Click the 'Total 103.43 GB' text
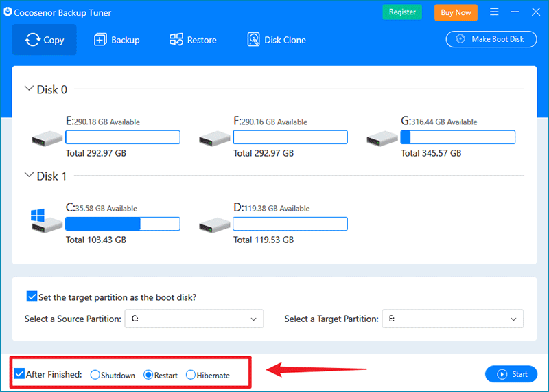 [x=96, y=240]
